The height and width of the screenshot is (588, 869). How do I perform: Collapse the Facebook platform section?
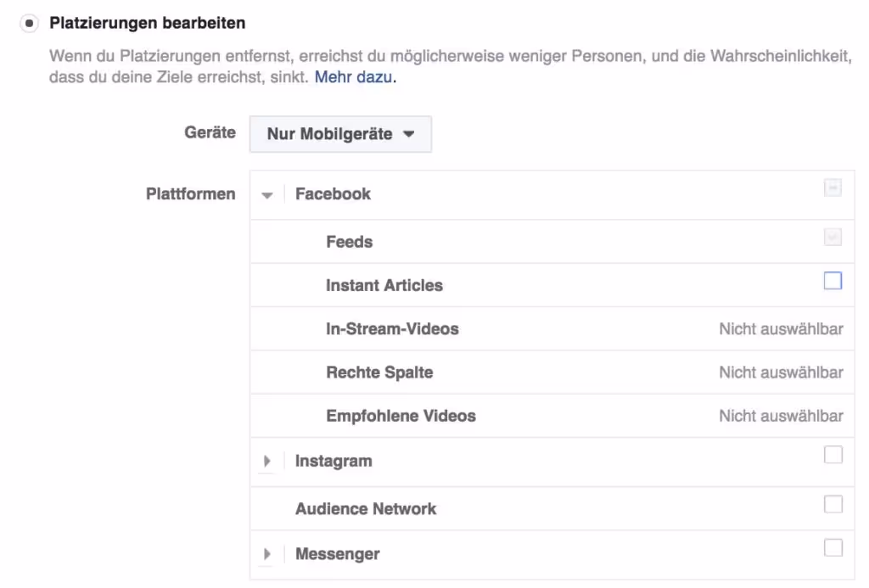point(267,195)
